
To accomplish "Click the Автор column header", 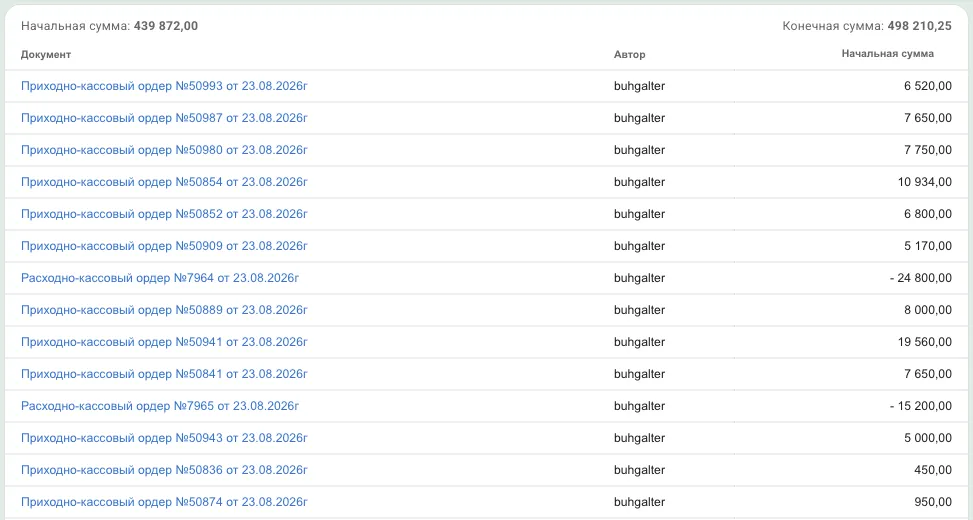I will pos(630,55).
